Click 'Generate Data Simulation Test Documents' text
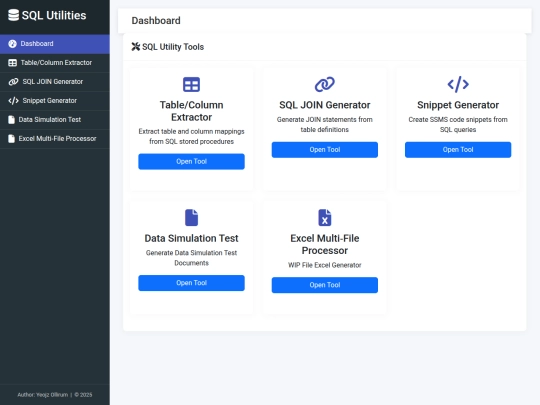This screenshot has width=540, height=405. pyautogui.click(x=191, y=258)
